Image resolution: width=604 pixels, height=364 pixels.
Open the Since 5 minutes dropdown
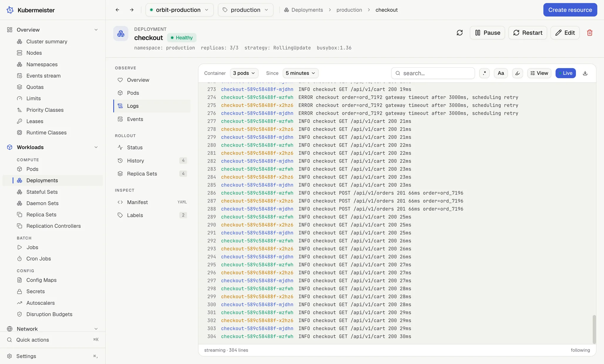pos(300,73)
